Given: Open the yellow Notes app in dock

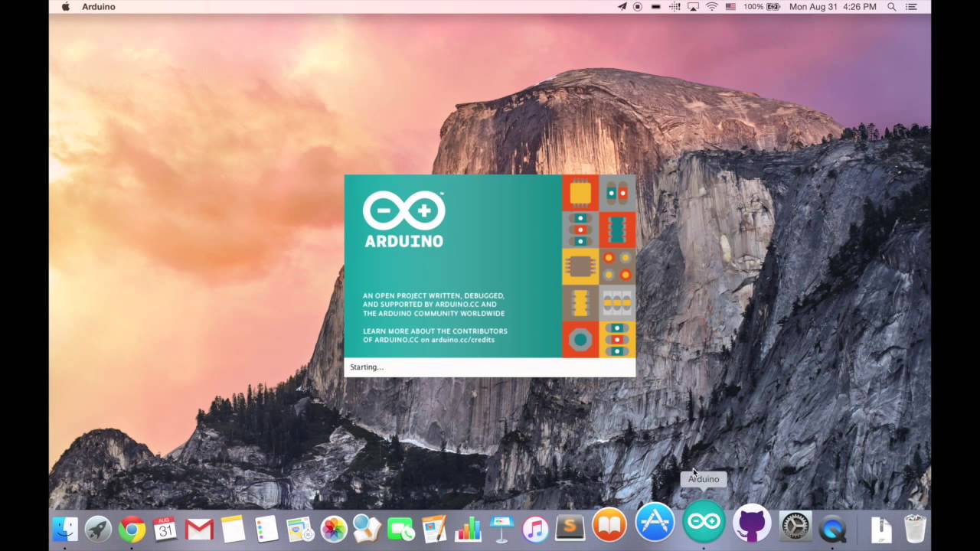Looking at the screenshot, I should pyautogui.click(x=233, y=529).
